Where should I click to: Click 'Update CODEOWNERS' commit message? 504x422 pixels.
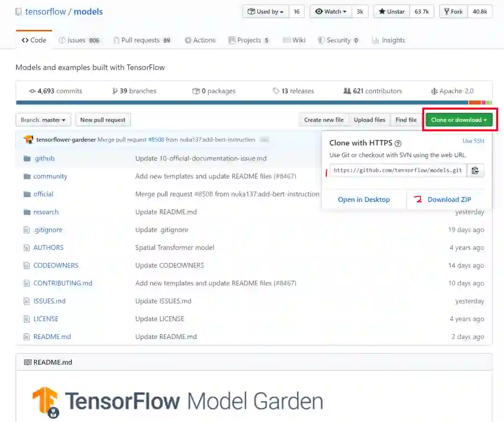[x=169, y=265]
